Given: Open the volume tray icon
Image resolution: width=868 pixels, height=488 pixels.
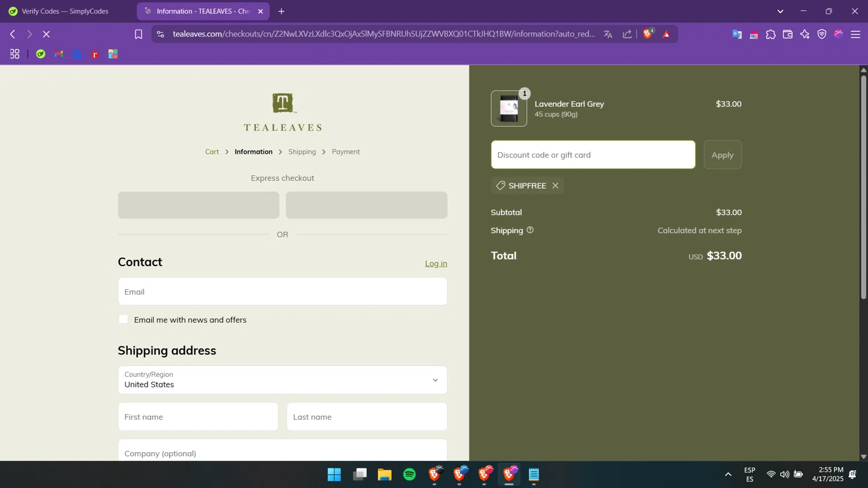Looking at the screenshot, I should tap(785, 475).
